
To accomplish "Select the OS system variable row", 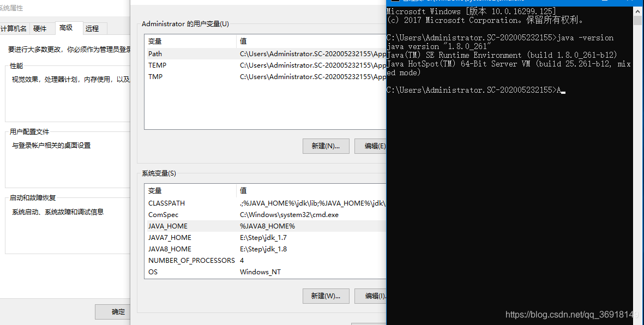I will coord(266,272).
